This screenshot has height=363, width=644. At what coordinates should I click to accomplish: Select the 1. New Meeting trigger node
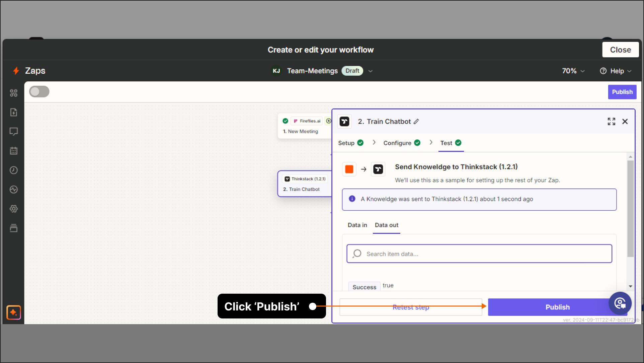[x=305, y=126]
